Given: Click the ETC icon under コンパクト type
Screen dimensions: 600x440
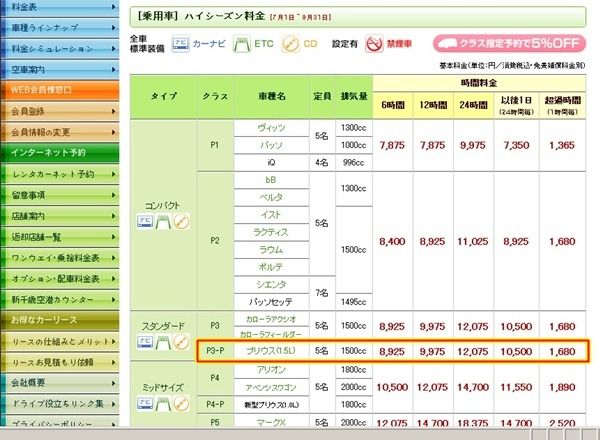Looking at the screenshot, I should (x=163, y=222).
